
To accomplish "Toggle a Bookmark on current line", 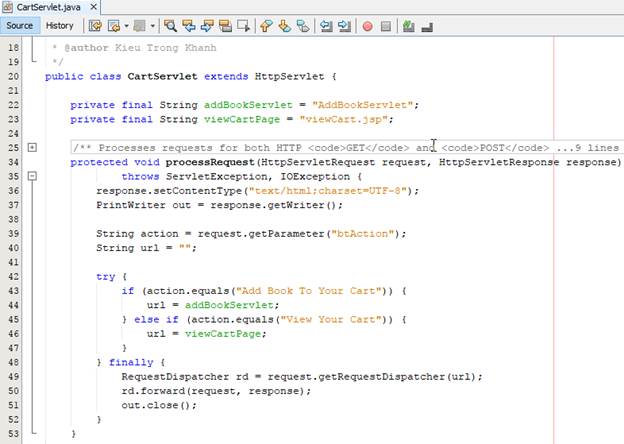I will pyautogui.click(x=303, y=26).
